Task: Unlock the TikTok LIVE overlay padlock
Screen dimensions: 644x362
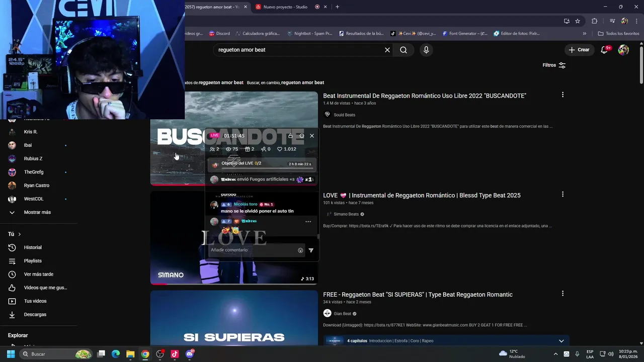Action: (x=290, y=136)
